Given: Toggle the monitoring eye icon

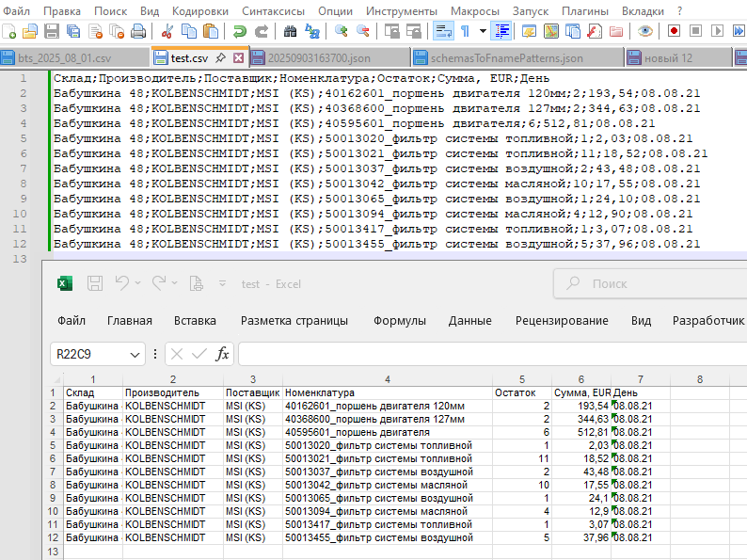Looking at the screenshot, I should pos(644,31).
